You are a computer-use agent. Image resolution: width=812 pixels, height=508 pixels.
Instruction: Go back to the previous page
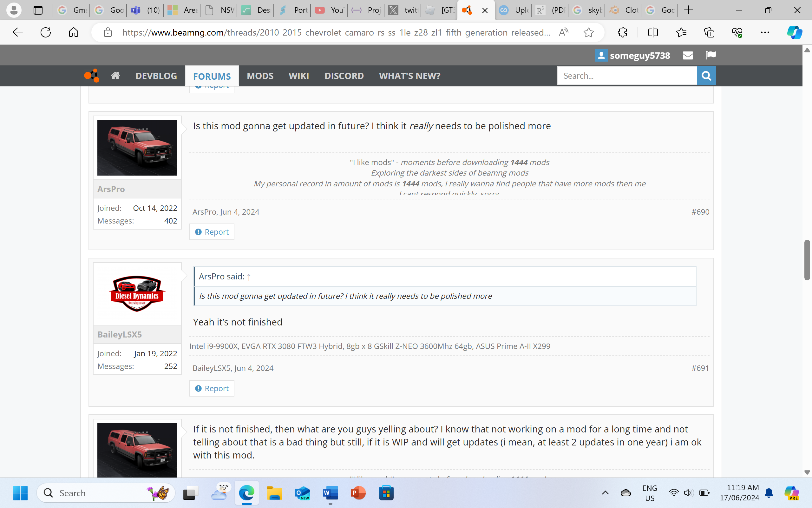pos(17,32)
